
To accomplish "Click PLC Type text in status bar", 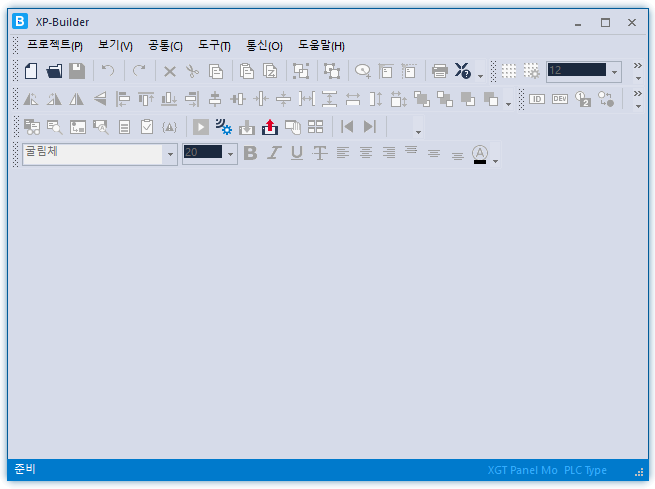I will [x=585, y=470].
